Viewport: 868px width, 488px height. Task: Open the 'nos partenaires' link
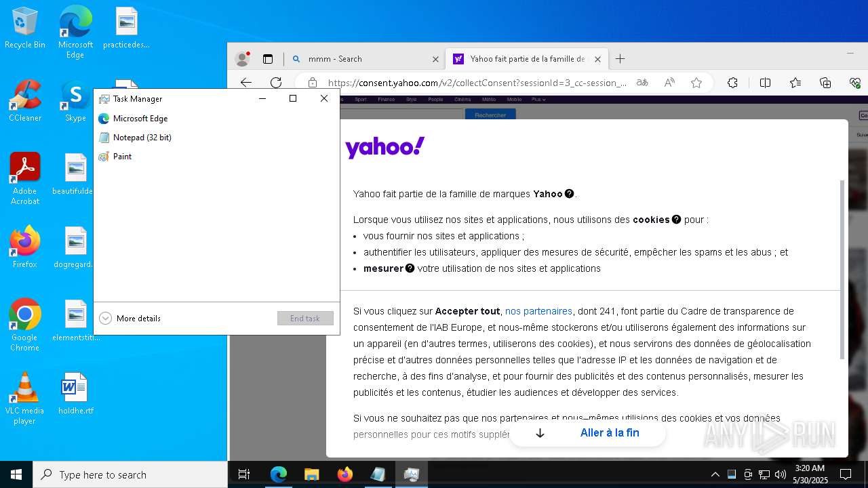[x=538, y=311]
